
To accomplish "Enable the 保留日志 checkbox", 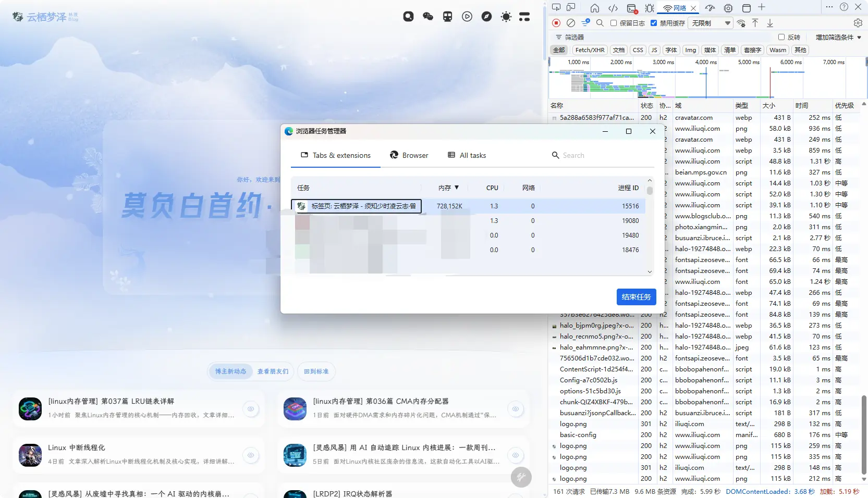I will pyautogui.click(x=614, y=23).
